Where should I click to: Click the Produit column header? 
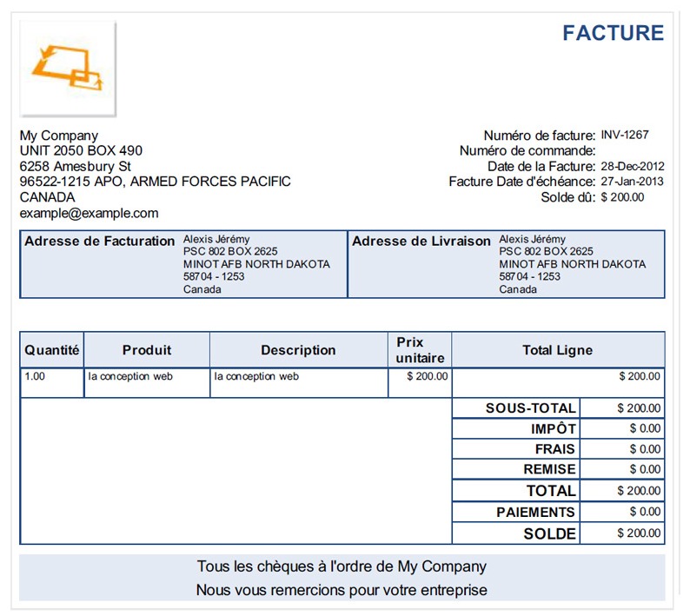pyautogui.click(x=147, y=350)
